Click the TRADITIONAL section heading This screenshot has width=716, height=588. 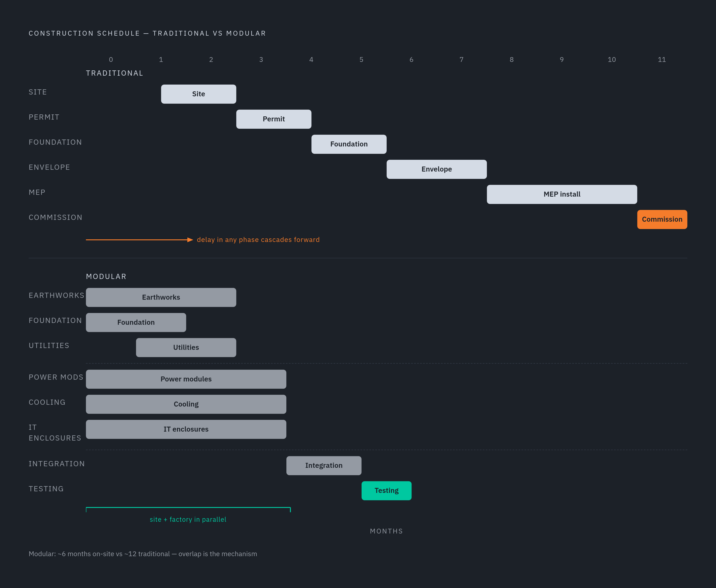(114, 73)
